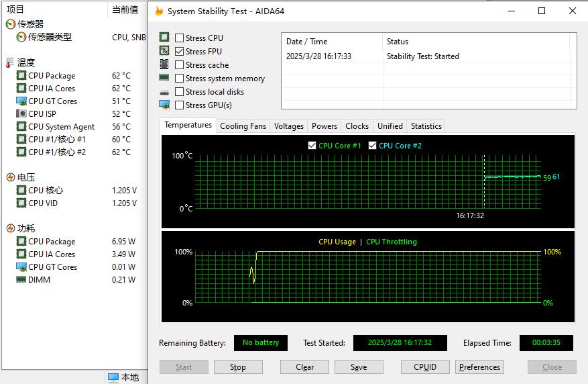Switch to the Temperatures tab

(x=188, y=125)
